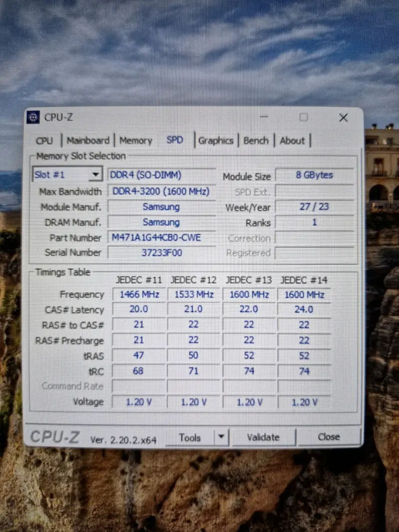Screen dimensions: 399x532
Task: Click the Ver. 2.20.2.x64 version text
Action: 123,440
